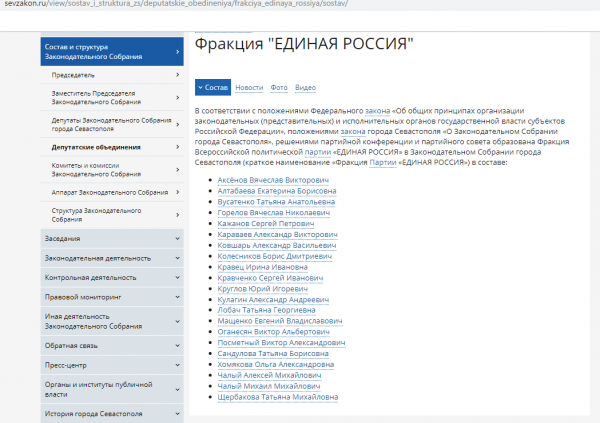Image resolution: width=600 pixels, height=423 pixels.
Task: Open the Председатель sidebar item
Action: [112, 75]
